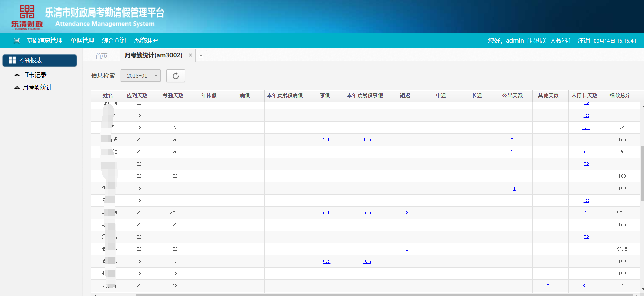Expand the tab list dropdown arrow
The image size is (644, 296).
[x=201, y=56]
